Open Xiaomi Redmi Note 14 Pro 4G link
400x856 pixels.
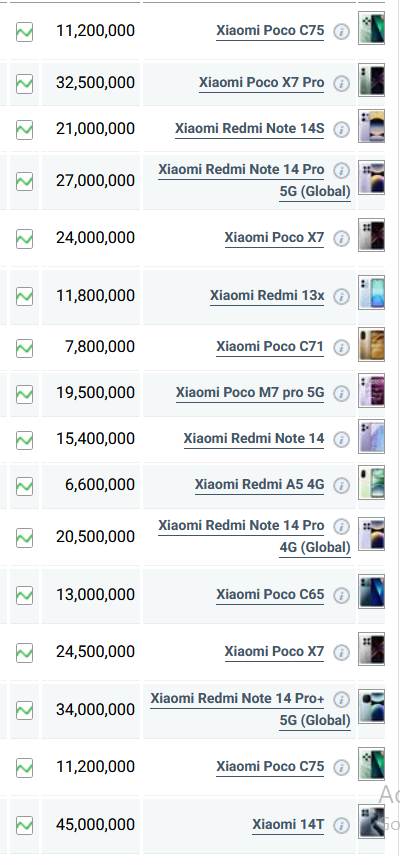point(254,536)
